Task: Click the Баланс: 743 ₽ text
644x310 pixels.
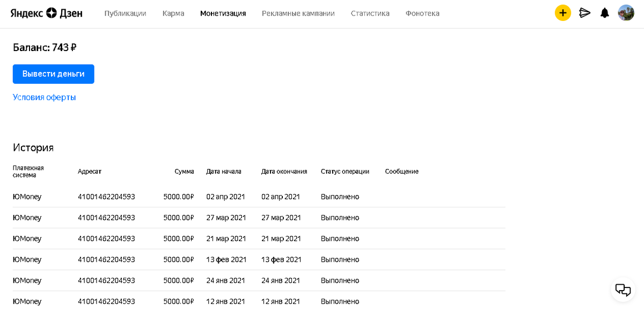Action: [45, 47]
